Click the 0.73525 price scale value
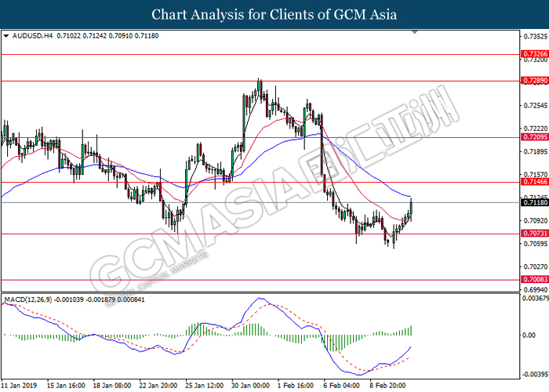 pyautogui.click(x=535, y=36)
